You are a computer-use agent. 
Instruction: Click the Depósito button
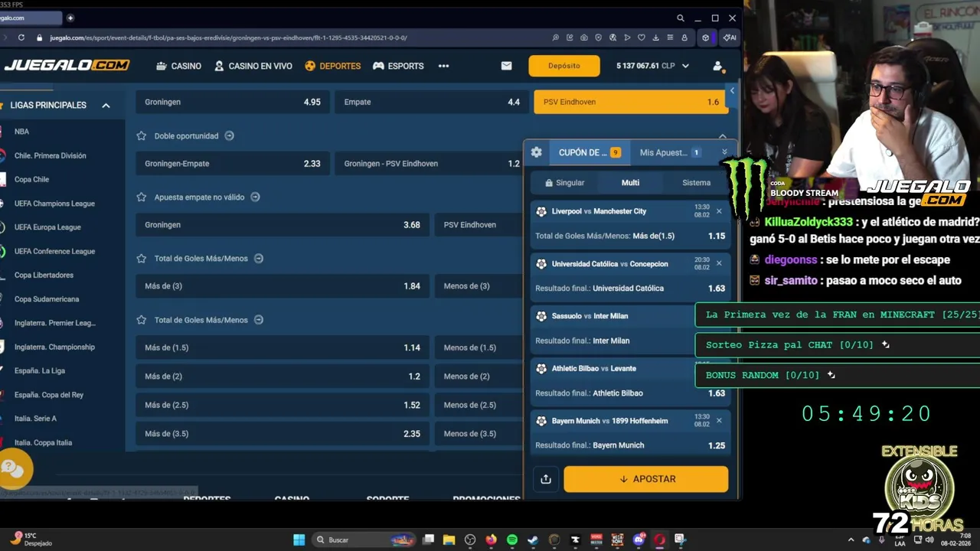(564, 66)
